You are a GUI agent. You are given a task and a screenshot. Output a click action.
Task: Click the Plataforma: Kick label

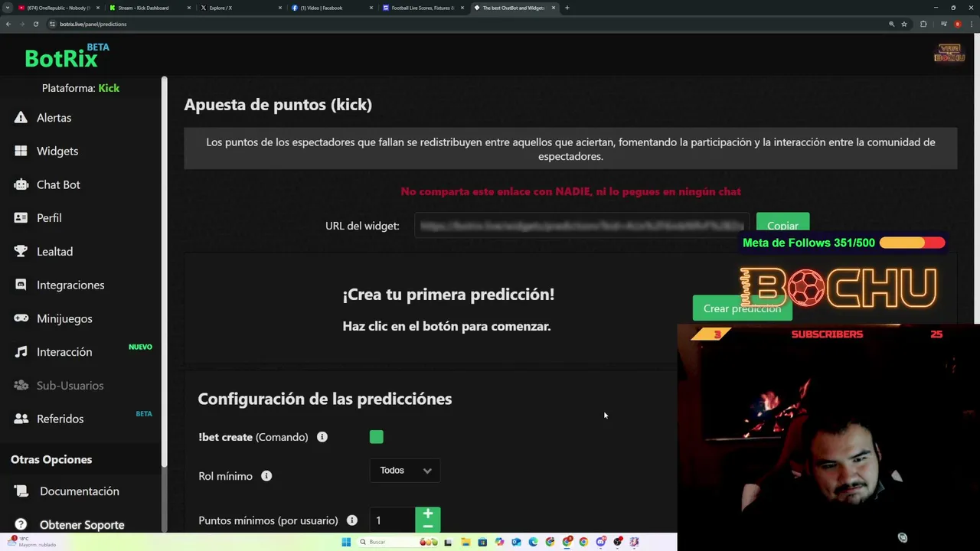(x=80, y=88)
